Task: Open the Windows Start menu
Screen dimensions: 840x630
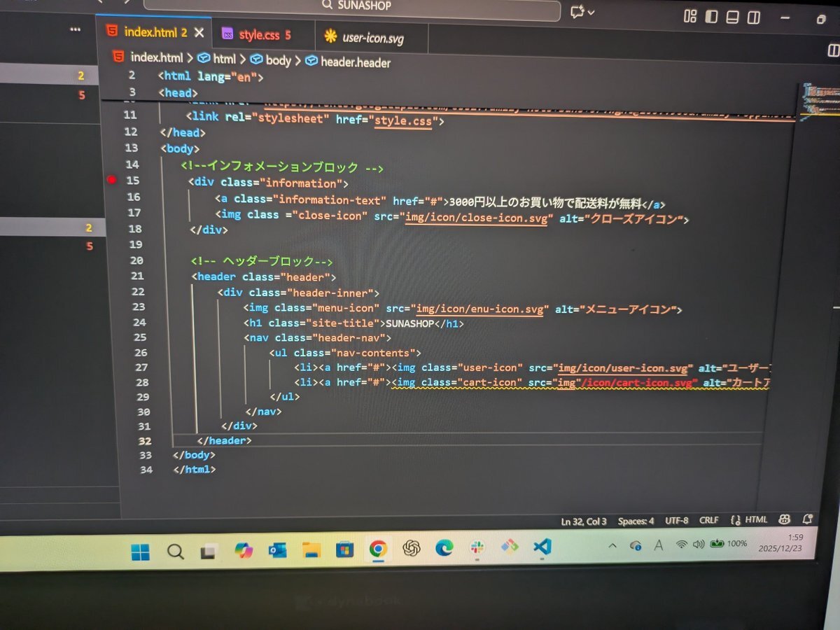Action: click(x=140, y=553)
